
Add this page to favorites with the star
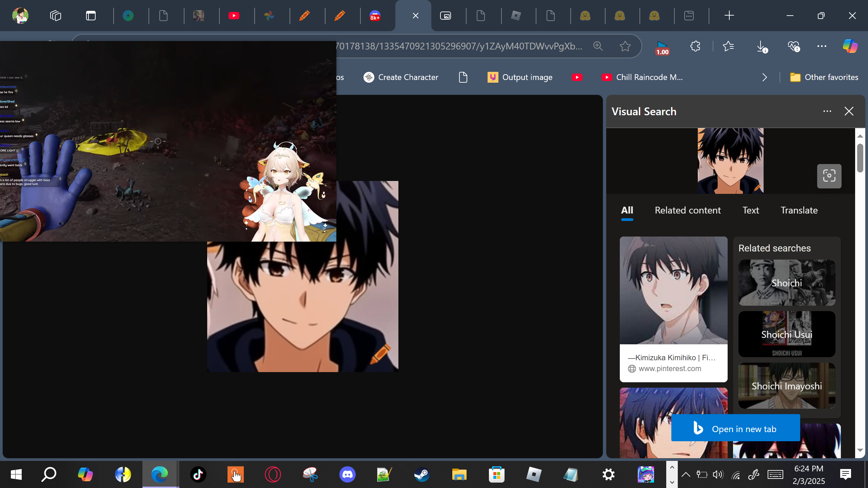pyautogui.click(x=625, y=46)
